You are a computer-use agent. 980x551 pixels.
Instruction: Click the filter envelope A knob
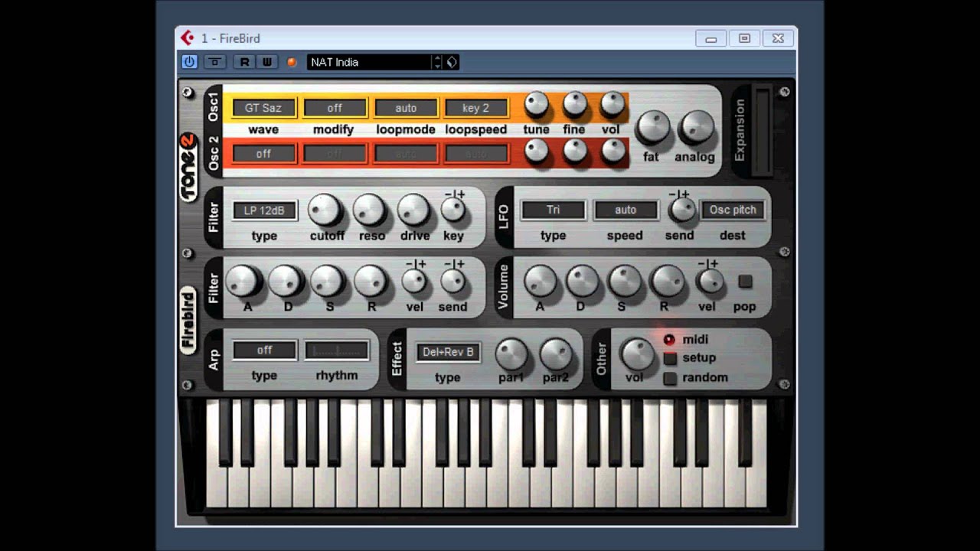click(243, 282)
